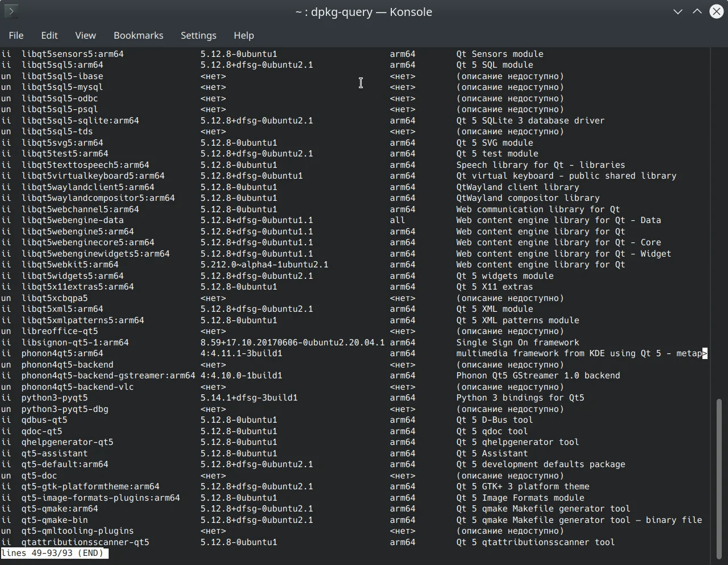Click package name qt5-assistant
This screenshot has height=565, width=728.
click(x=55, y=453)
